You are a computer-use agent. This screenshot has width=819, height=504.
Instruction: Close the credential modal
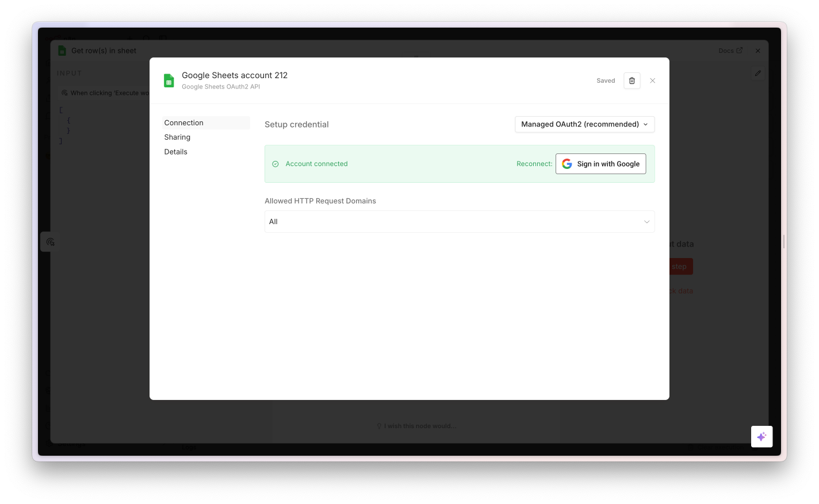click(x=653, y=80)
